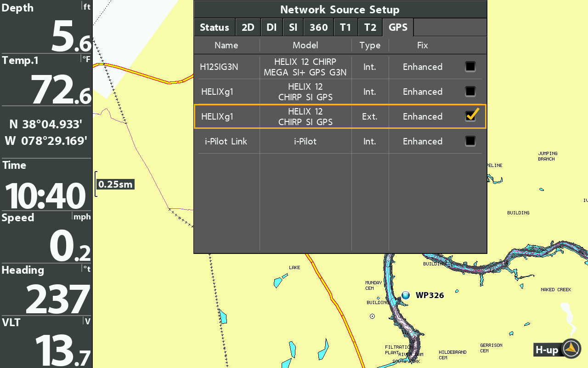Viewport: 588px width, 368px height.
Task: Tap the H-up compass orientation icon
Action: (x=571, y=349)
